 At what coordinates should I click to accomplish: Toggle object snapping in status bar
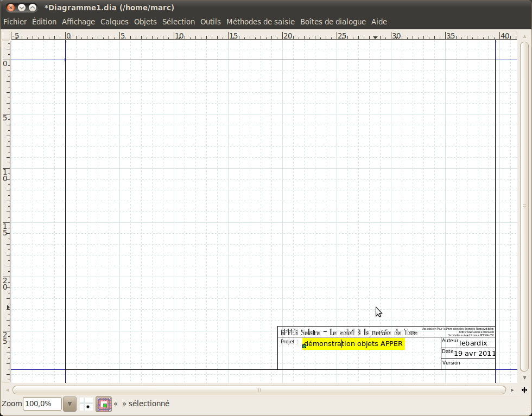104,404
